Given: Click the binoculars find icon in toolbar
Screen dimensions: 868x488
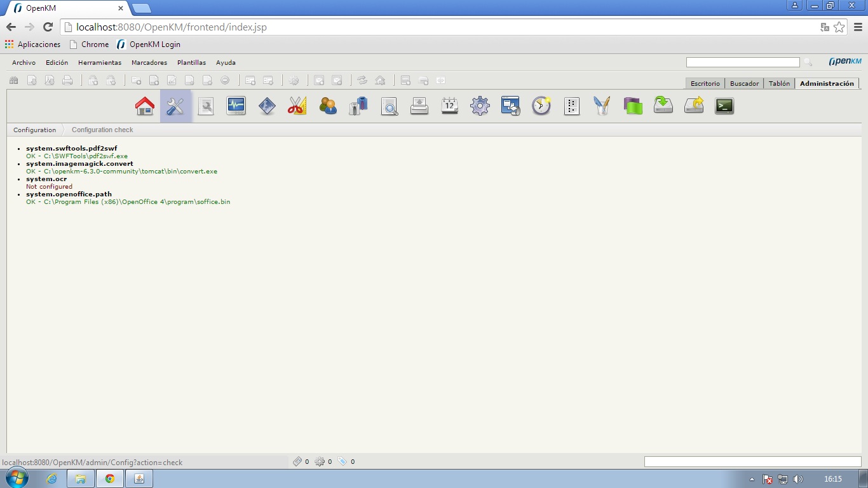Looking at the screenshot, I should [13, 81].
